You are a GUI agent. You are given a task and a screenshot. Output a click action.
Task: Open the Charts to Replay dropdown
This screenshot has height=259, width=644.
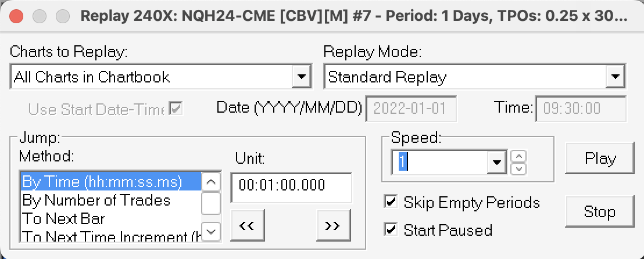coord(300,77)
